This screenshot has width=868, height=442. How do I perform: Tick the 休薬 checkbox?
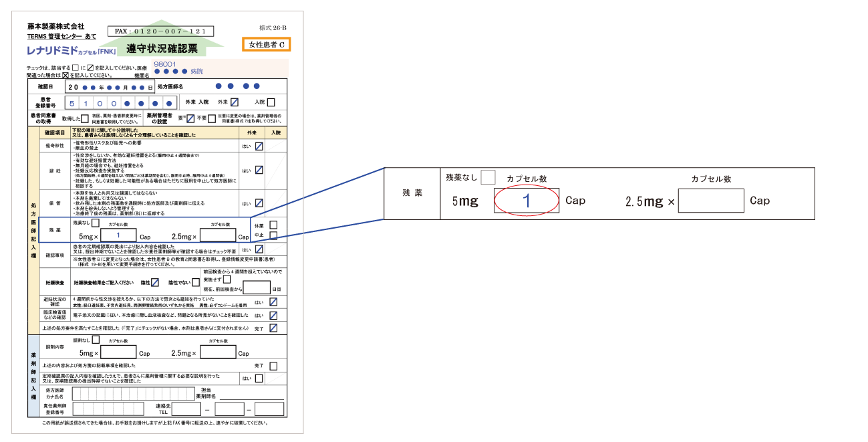(273, 225)
